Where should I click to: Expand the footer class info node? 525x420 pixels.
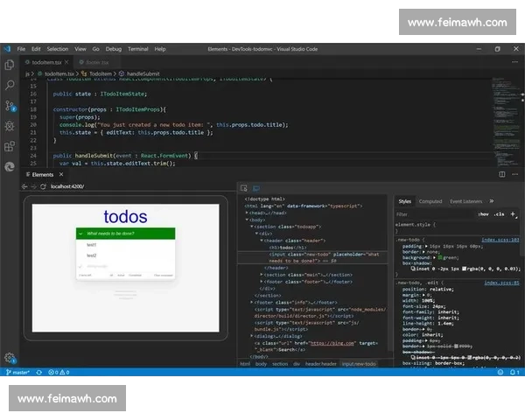pyautogui.click(x=252, y=302)
